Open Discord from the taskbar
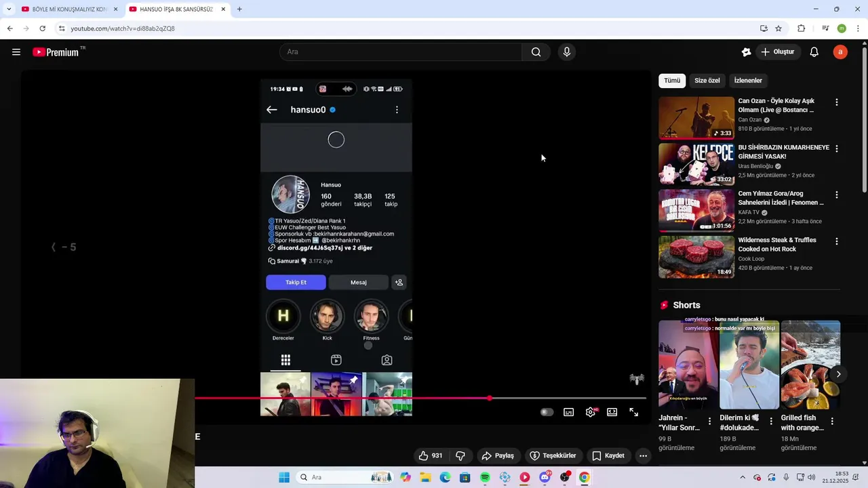This screenshot has width=868, height=488. [545, 477]
